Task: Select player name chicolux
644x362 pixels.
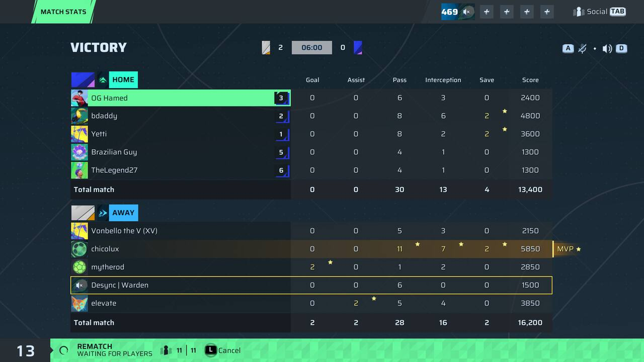Action: (105, 249)
